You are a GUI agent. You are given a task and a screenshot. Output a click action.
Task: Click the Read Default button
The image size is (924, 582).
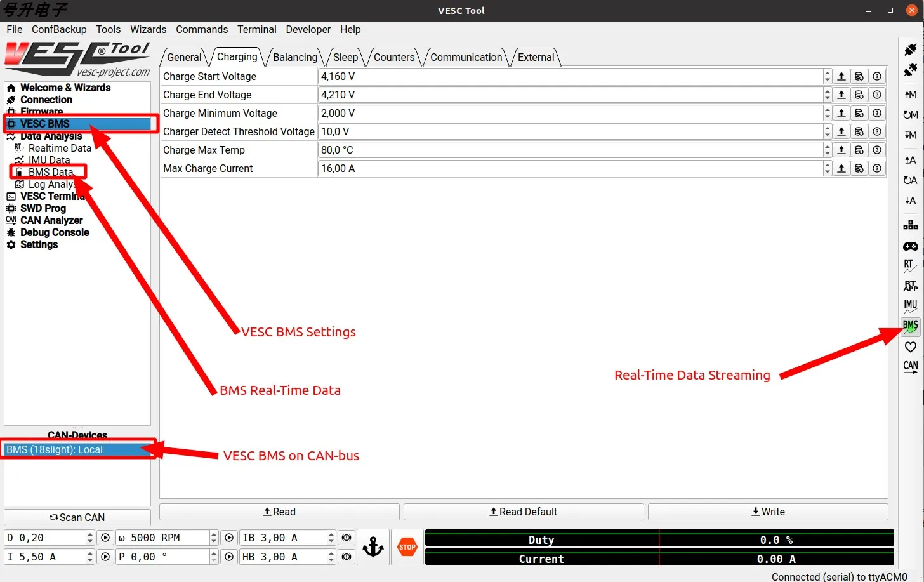tap(524, 512)
